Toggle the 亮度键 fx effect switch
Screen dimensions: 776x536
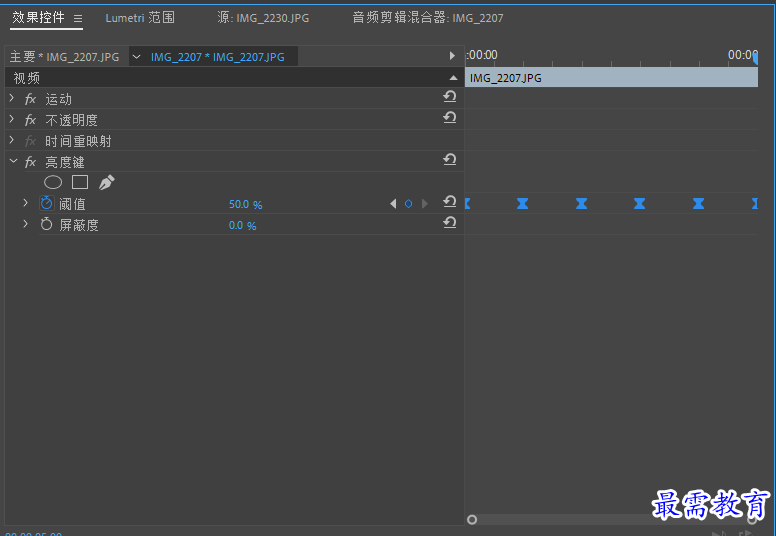30,162
